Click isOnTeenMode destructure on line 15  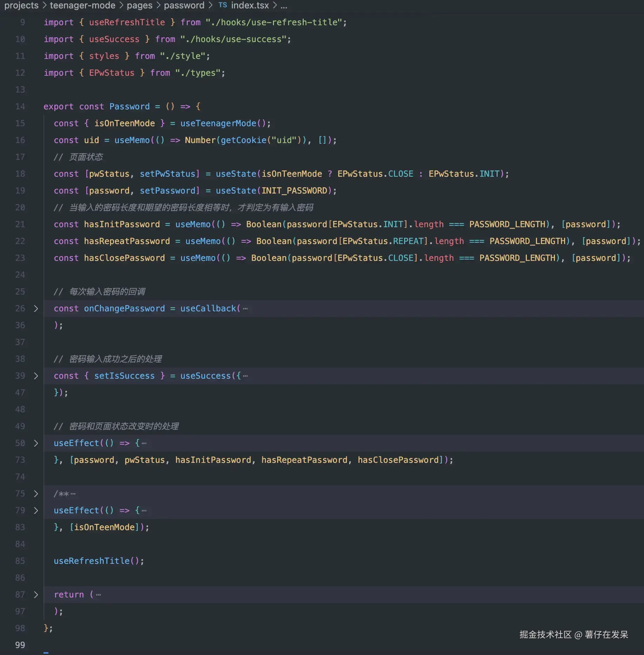124,123
